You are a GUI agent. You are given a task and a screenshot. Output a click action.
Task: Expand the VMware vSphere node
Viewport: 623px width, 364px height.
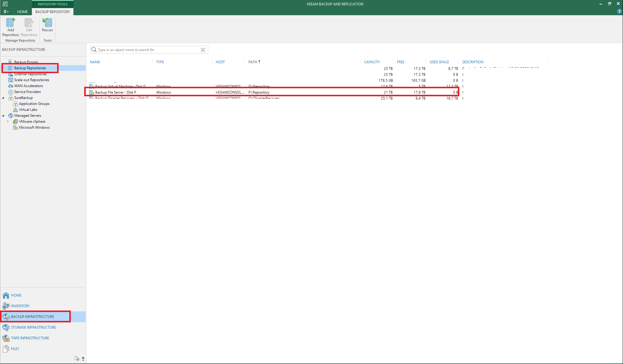[8, 122]
